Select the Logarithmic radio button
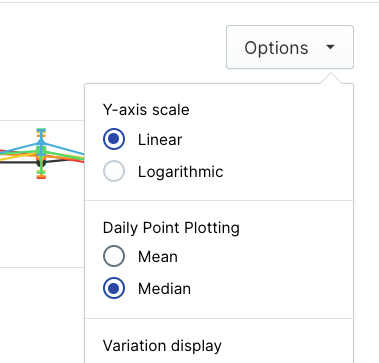This screenshot has width=379, height=363. (x=114, y=171)
